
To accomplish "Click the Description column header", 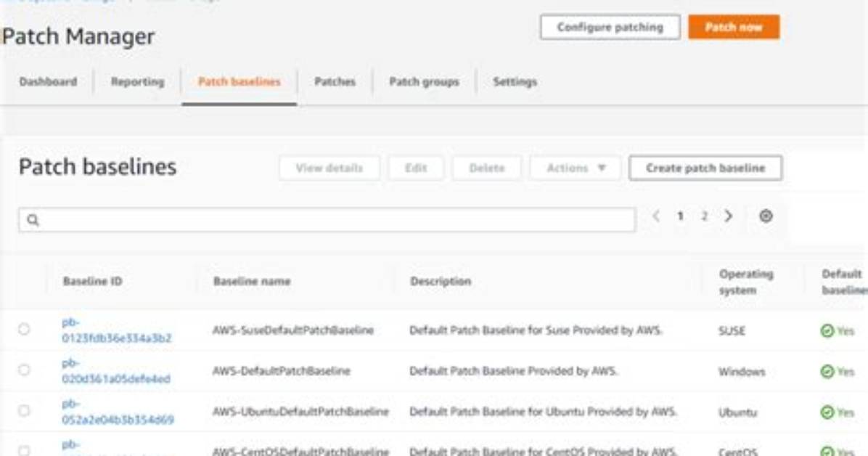I will click(x=441, y=282).
